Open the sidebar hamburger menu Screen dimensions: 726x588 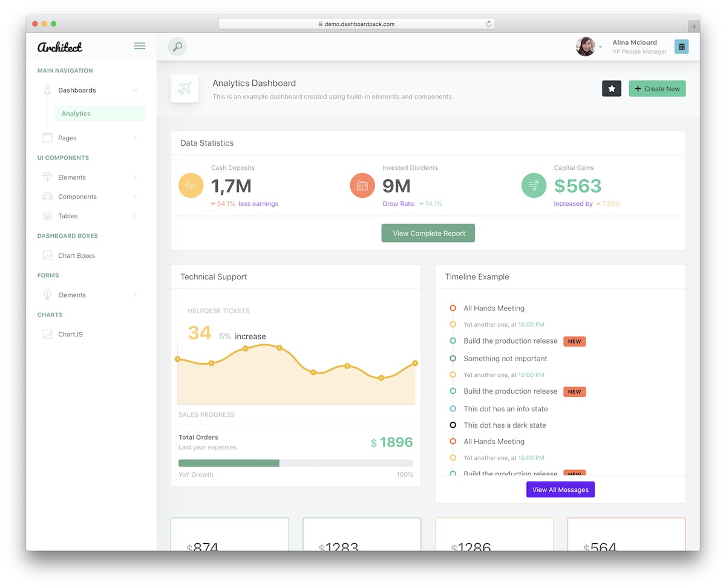point(140,46)
